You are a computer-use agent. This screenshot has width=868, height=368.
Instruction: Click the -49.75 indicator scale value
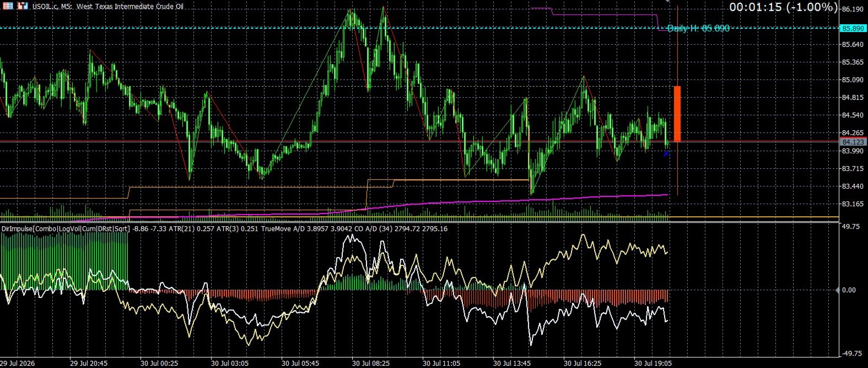[852, 354]
